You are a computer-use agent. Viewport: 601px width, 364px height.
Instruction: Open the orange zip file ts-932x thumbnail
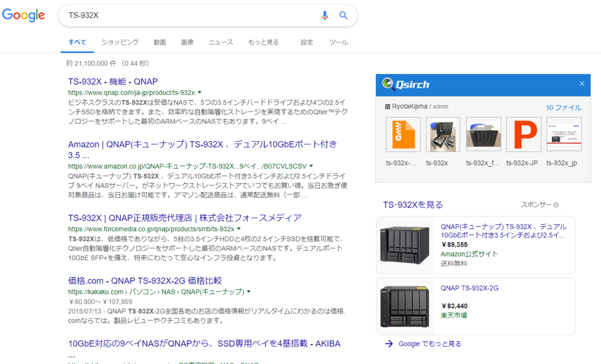tap(403, 134)
